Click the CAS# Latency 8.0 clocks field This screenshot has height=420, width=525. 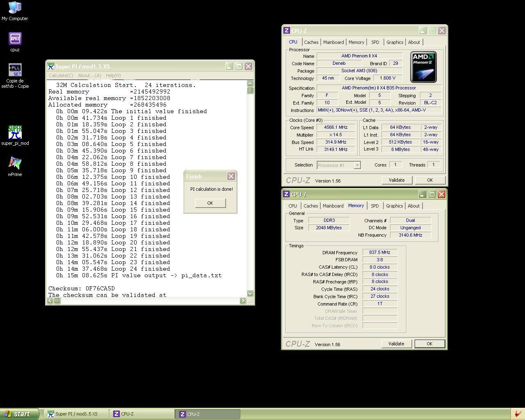[x=380, y=267]
